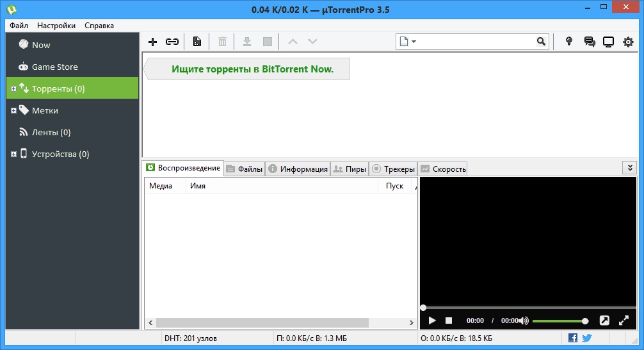This screenshot has height=350, width=644.
Task: Click the Пуск column header
Action: [x=395, y=186]
